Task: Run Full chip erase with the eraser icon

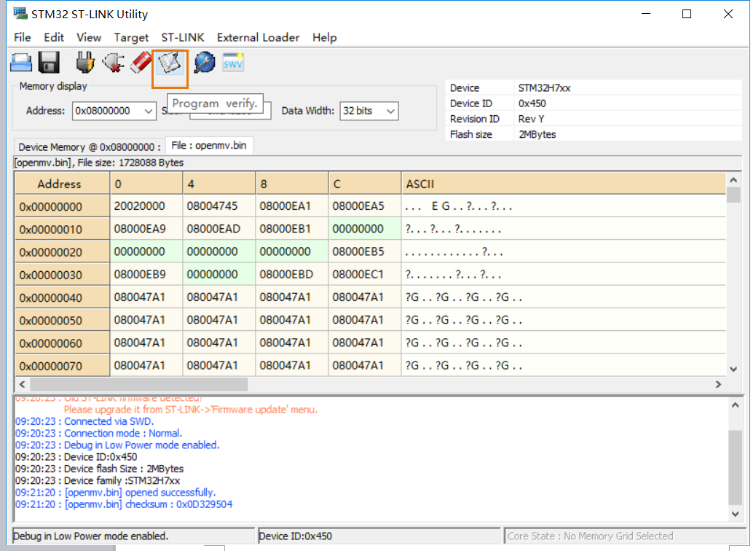Action: (x=141, y=63)
